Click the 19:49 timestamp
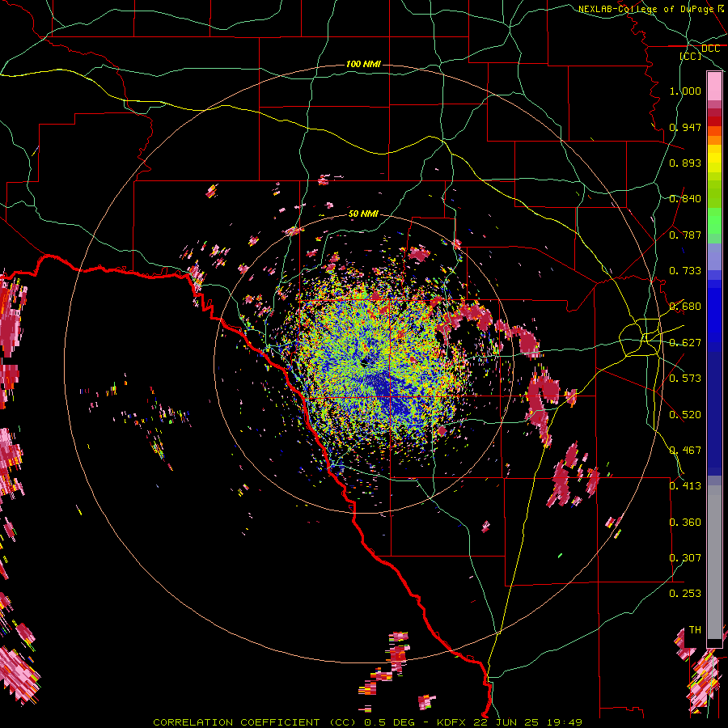This screenshot has width=728, height=728. (x=563, y=722)
